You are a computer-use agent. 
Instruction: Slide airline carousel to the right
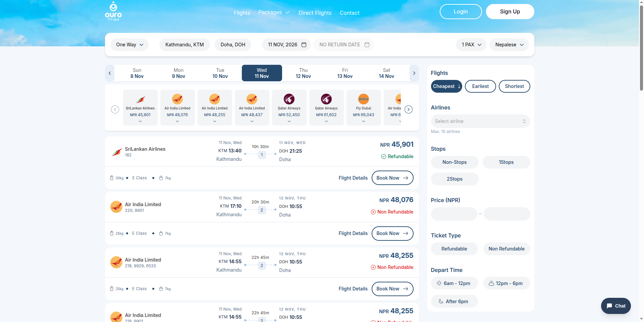pos(409,109)
